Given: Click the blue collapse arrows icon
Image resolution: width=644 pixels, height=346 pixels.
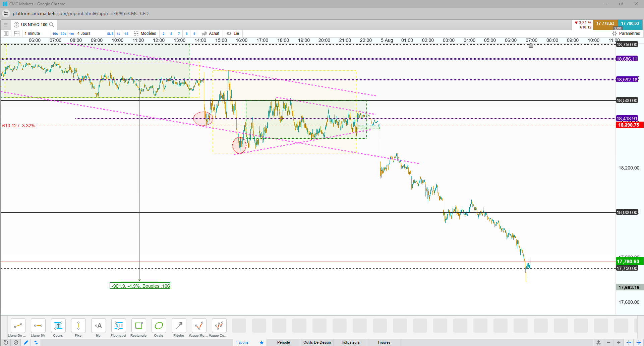Looking at the screenshot, I should click(36, 342).
